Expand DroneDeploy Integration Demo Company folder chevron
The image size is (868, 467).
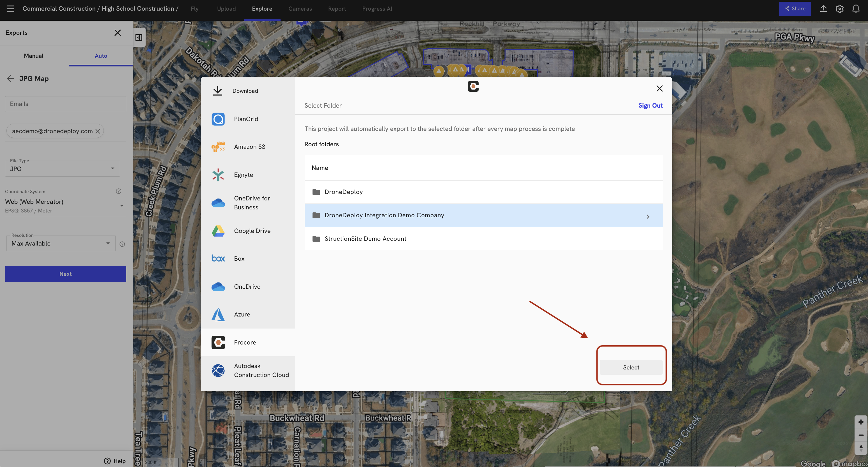pos(647,216)
